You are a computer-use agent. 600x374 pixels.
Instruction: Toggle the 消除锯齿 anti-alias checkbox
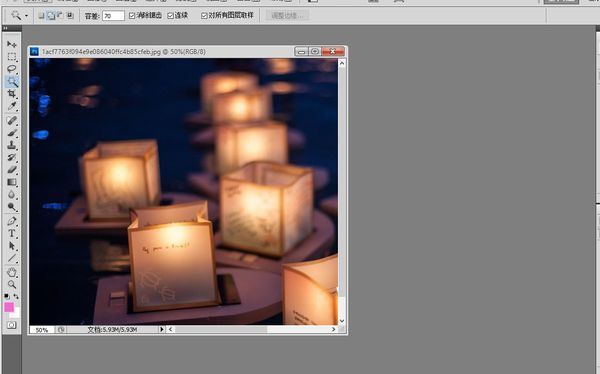coord(132,16)
